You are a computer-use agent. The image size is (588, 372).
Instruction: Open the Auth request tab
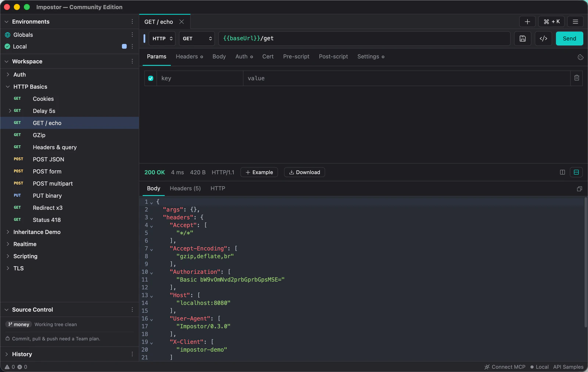(244, 57)
